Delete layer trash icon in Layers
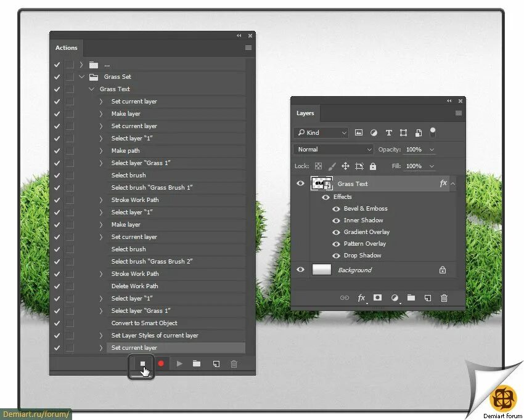Viewport: 524px width, 420px height. [x=444, y=298]
